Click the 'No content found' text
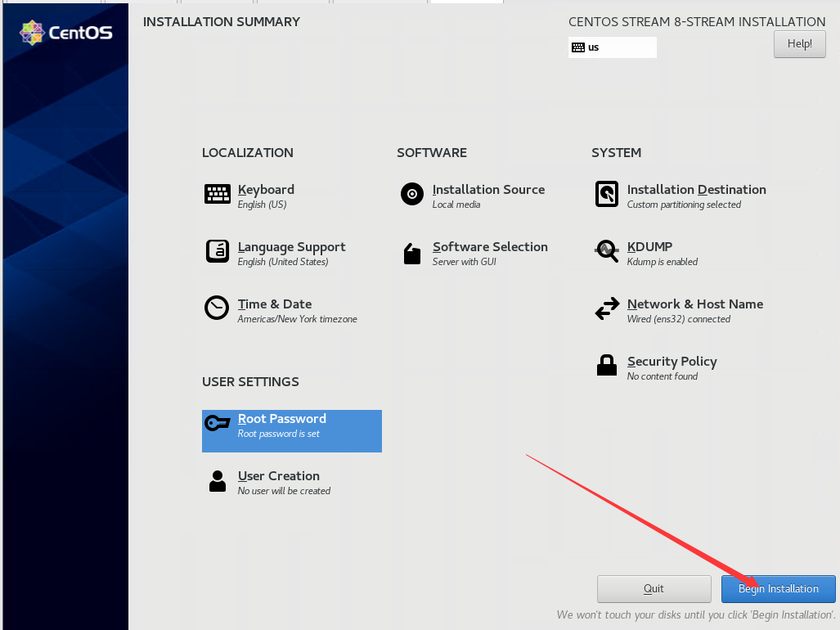840x630 pixels. point(663,376)
